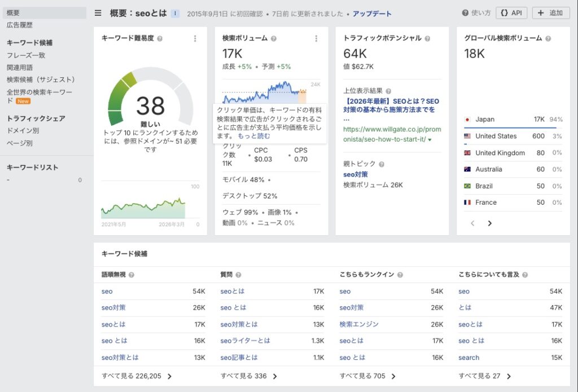The height and width of the screenshot is (392, 578).
Task: Click help icon next to トラフィックポテンシャル
Action: (427, 38)
